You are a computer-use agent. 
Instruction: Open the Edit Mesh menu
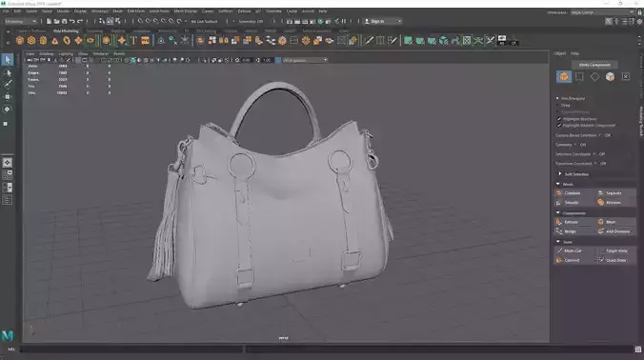point(135,11)
